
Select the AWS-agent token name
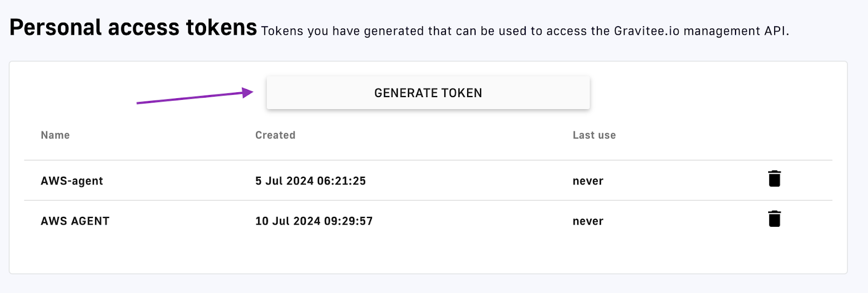pos(72,181)
